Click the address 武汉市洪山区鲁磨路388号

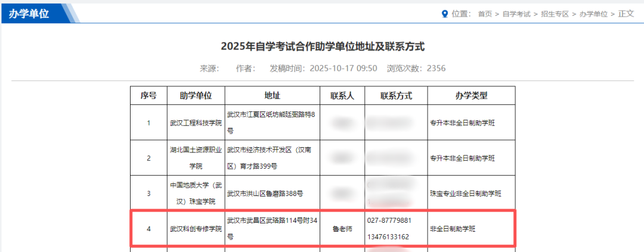(265, 193)
